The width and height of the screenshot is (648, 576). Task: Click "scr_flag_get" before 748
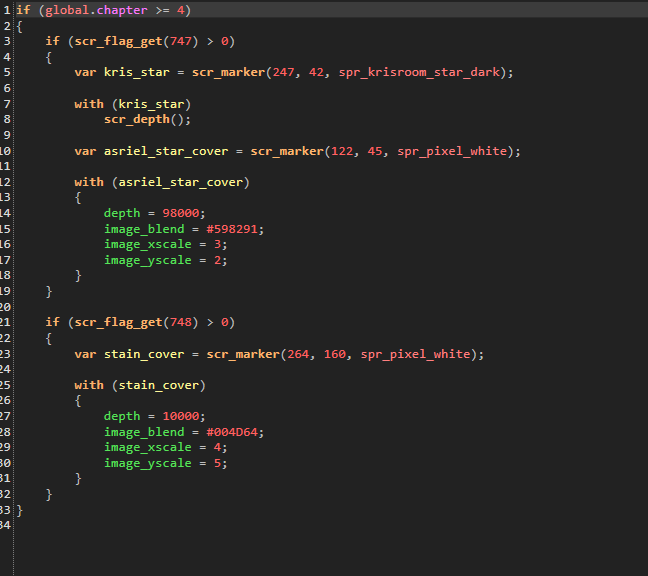point(118,323)
